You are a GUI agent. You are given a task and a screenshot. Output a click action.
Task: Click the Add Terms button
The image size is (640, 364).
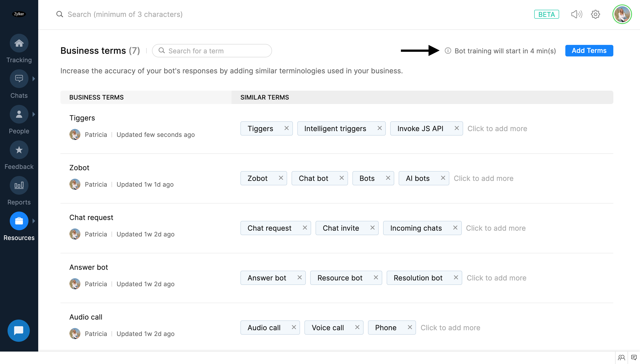click(589, 51)
